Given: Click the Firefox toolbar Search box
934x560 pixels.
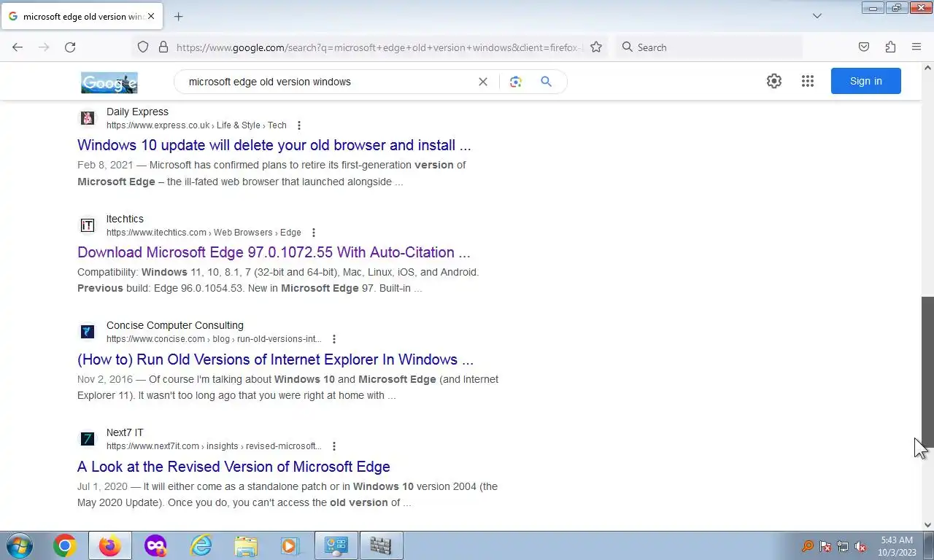Looking at the screenshot, I should [709, 47].
